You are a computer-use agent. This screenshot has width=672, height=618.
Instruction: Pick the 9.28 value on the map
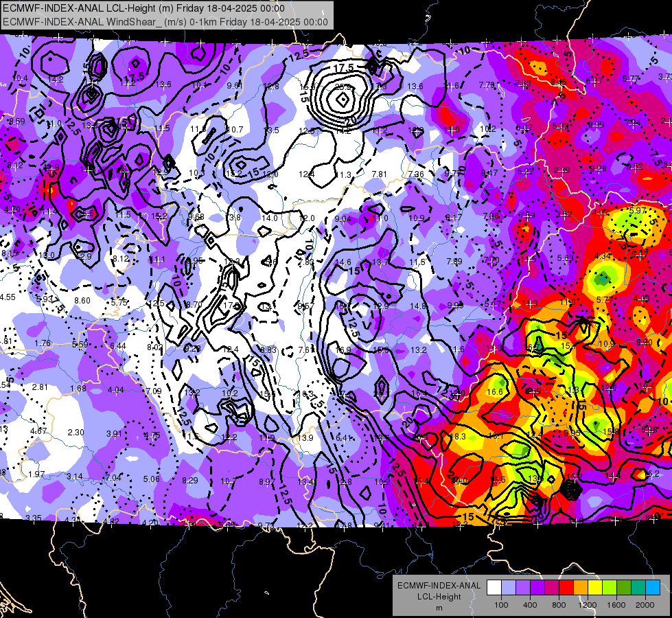(x=598, y=169)
